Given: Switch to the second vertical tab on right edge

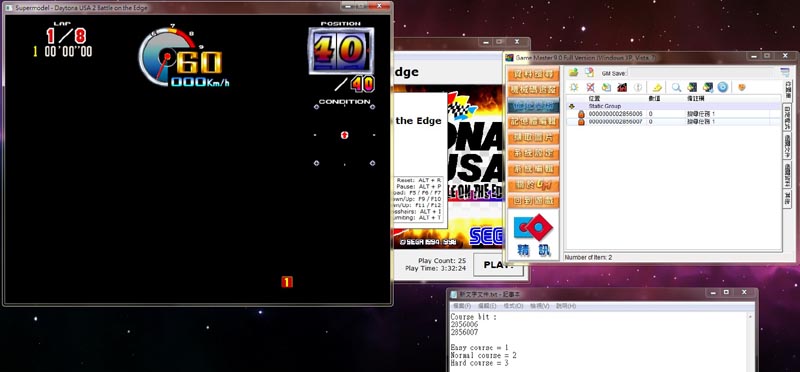Looking at the screenshot, I should click(787, 117).
